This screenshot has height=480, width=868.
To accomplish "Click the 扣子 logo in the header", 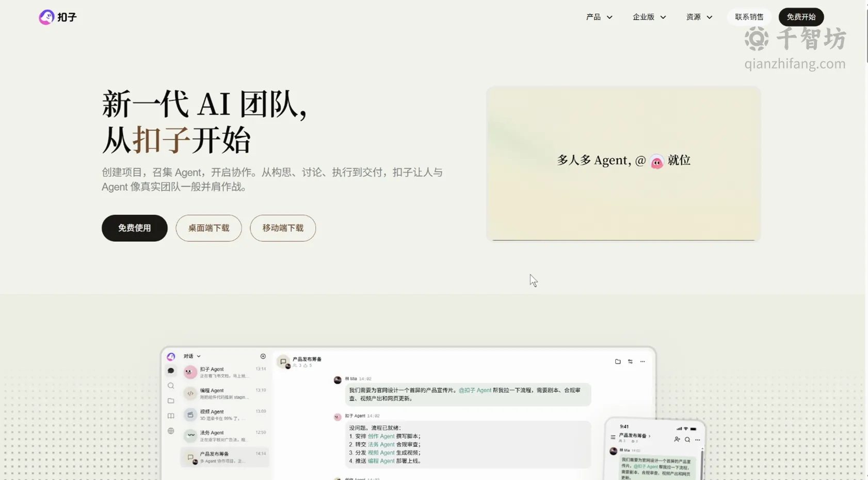I will tap(58, 17).
